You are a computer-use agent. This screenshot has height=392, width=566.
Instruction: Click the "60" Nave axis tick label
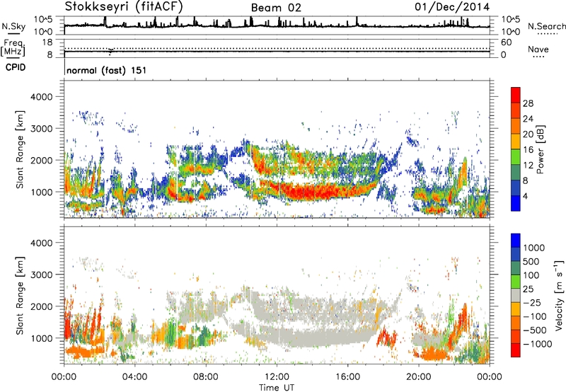click(x=507, y=42)
